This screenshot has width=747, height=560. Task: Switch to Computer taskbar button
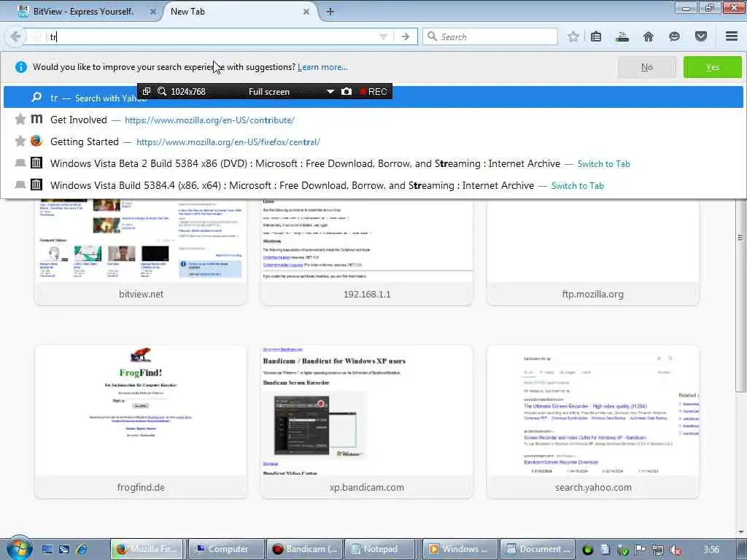[x=227, y=549]
